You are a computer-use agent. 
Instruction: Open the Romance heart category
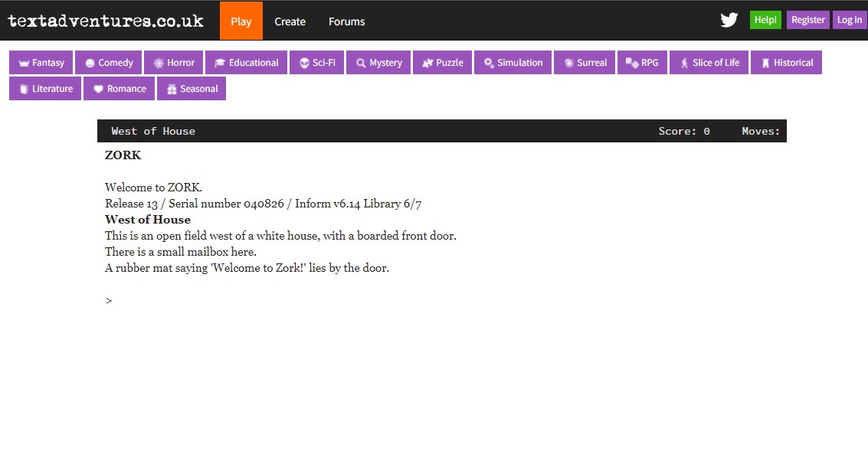(119, 89)
